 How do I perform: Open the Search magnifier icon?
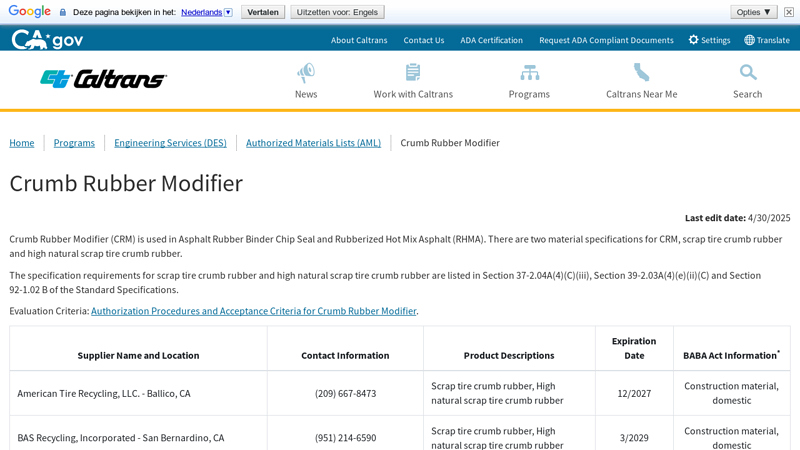pyautogui.click(x=748, y=72)
